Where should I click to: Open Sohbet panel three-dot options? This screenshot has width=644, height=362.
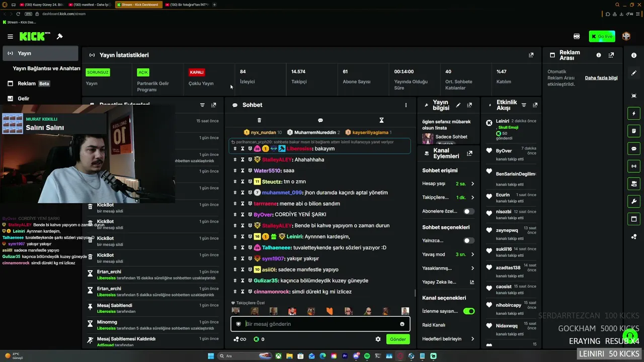point(406,105)
